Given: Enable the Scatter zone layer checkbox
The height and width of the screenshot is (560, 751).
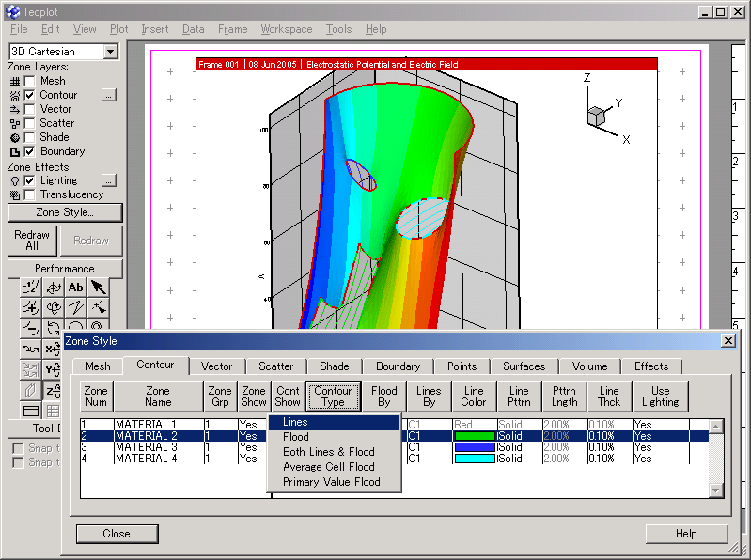Looking at the screenshot, I should pos(30,123).
